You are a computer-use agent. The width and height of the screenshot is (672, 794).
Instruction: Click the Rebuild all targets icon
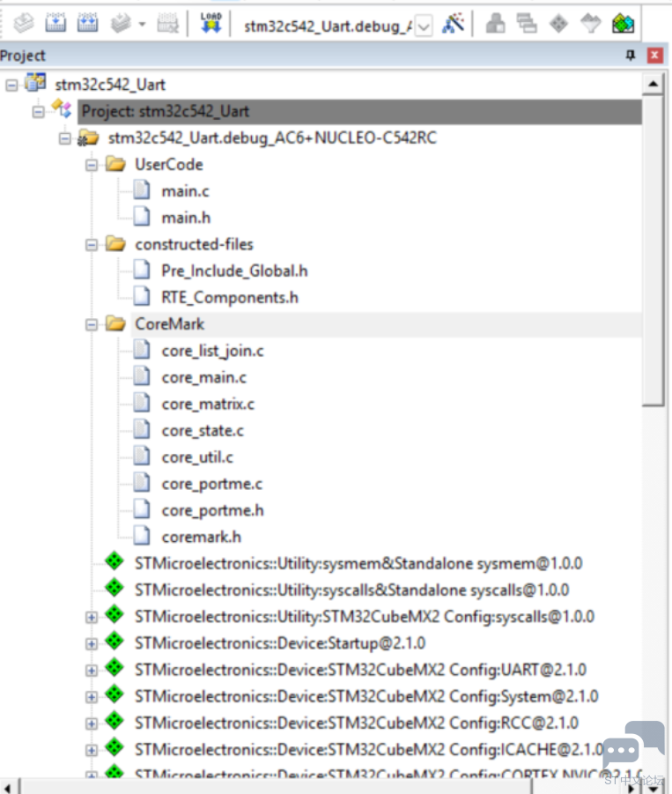(x=87, y=23)
